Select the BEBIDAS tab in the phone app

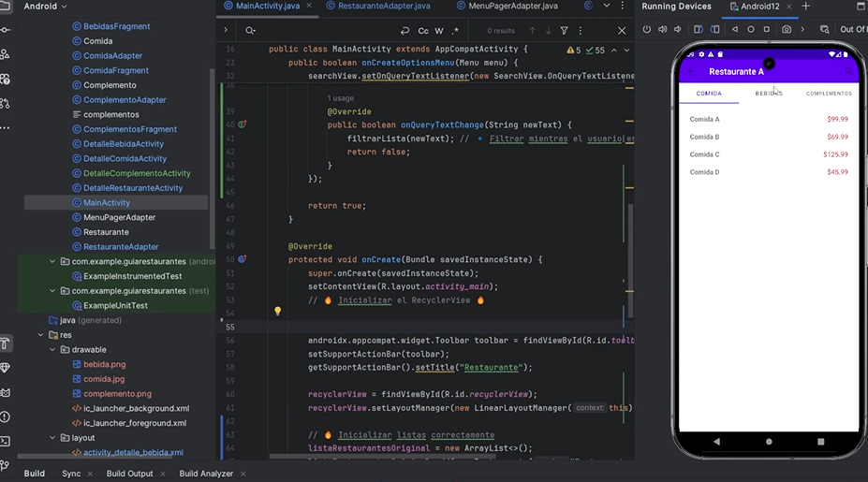pos(769,94)
